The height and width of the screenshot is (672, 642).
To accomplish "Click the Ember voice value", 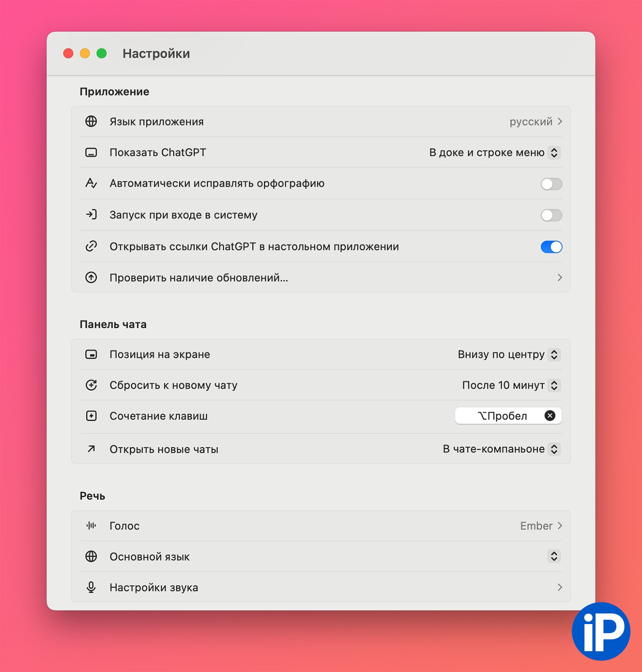I will (536, 526).
